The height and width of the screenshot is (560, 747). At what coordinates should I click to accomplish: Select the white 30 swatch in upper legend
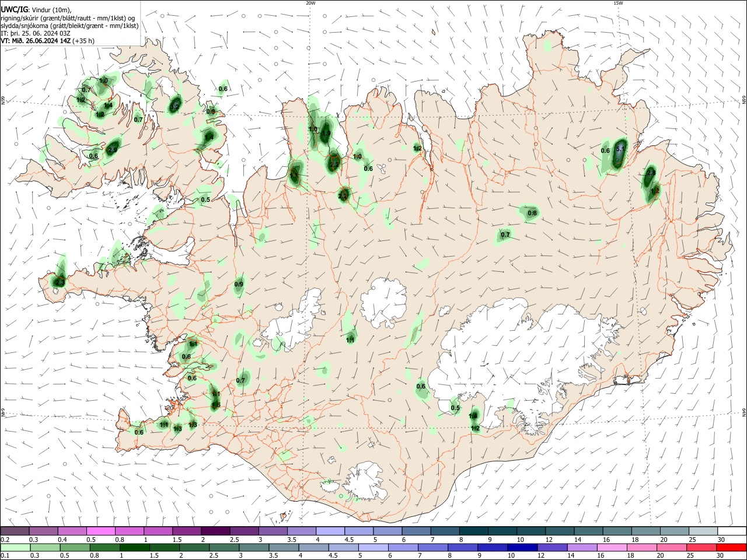pyautogui.click(x=732, y=531)
